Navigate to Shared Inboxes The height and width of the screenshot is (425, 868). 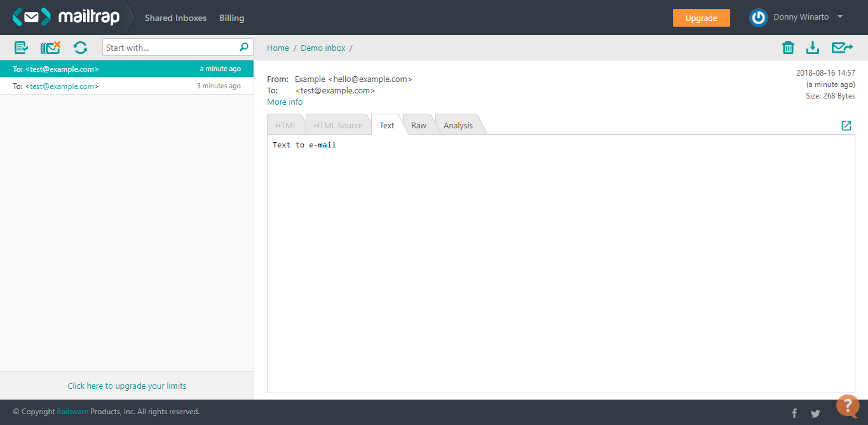pyautogui.click(x=175, y=17)
